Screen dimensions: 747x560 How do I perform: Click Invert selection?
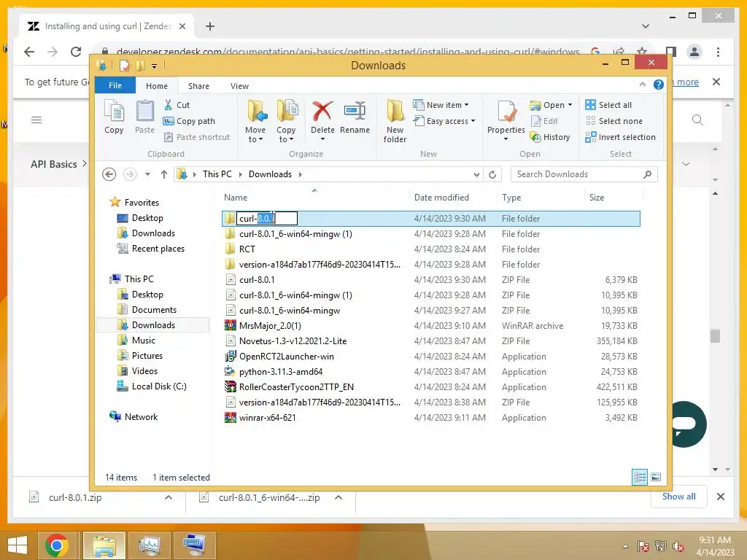click(621, 137)
